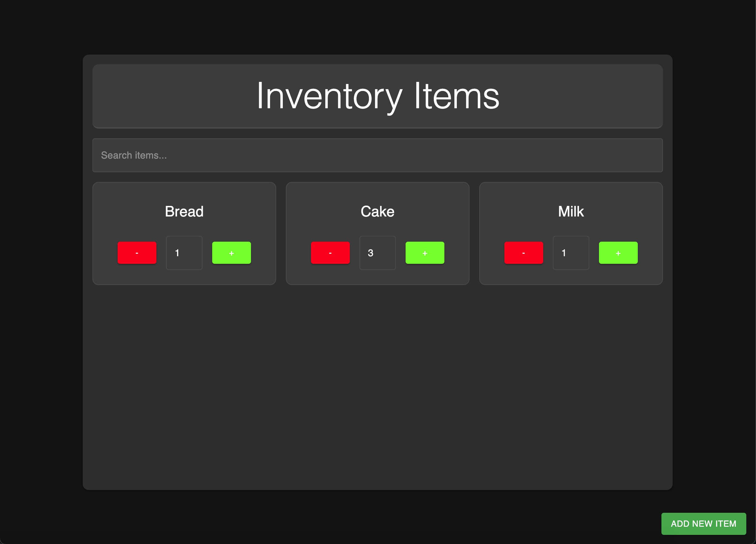This screenshot has height=544, width=756.
Task: Select the Cake item name label
Action: (377, 211)
